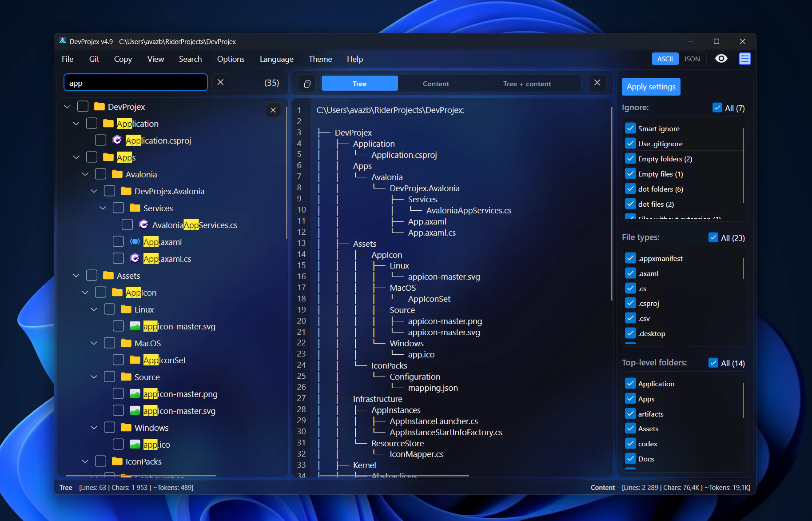The image size is (812, 521).
Task: Click the Assets folder icon
Action: 108,275
